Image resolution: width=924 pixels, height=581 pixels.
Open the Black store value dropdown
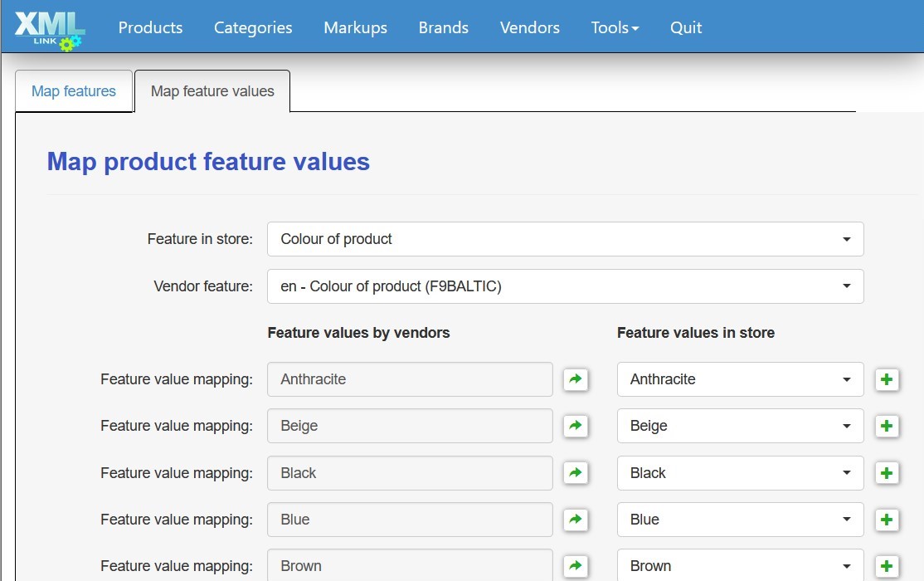(x=741, y=473)
